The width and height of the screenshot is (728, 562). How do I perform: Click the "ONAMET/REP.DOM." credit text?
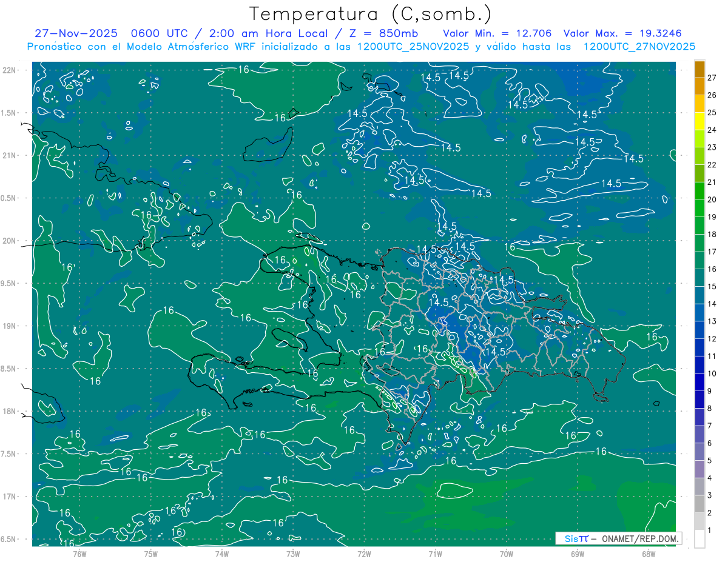(639, 538)
